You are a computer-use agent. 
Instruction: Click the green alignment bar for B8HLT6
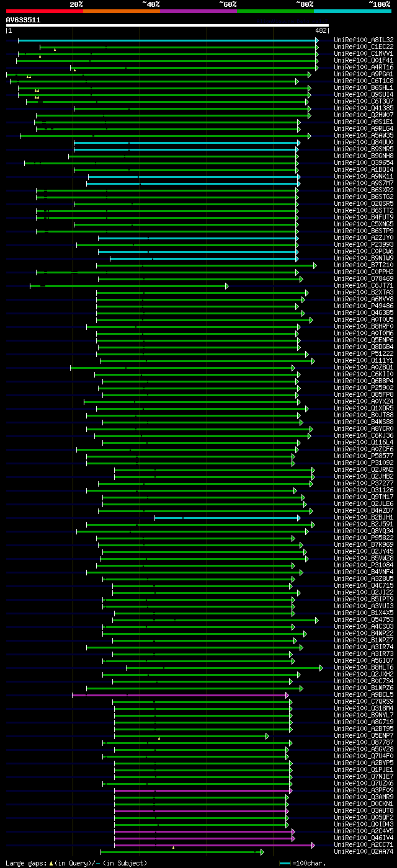tap(224, 668)
